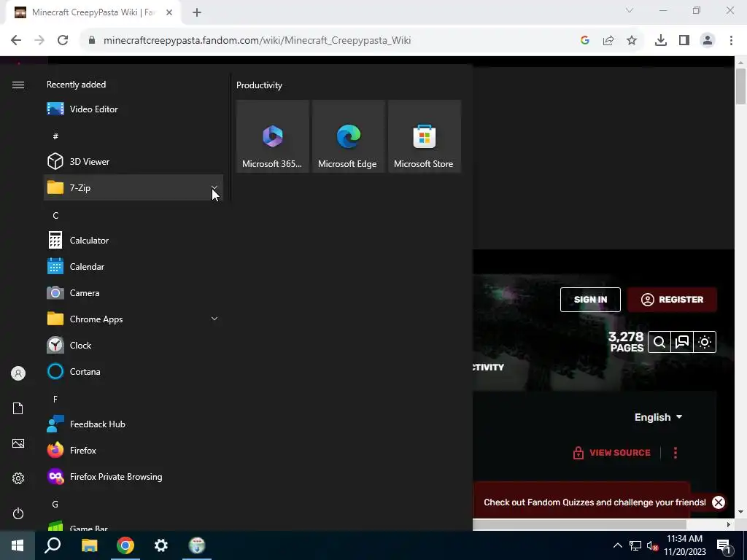The width and height of the screenshot is (747, 560).
Task: Open the Clock app
Action: coord(133,345)
